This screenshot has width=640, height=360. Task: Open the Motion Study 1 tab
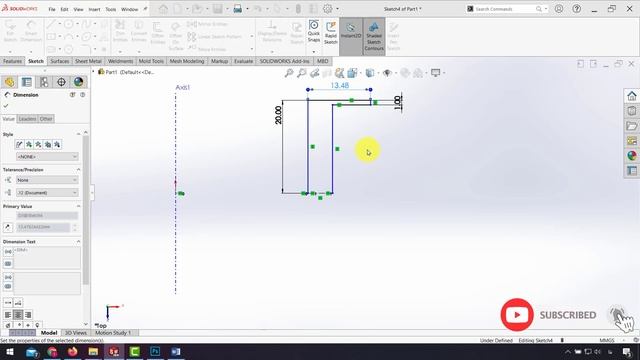click(113, 333)
